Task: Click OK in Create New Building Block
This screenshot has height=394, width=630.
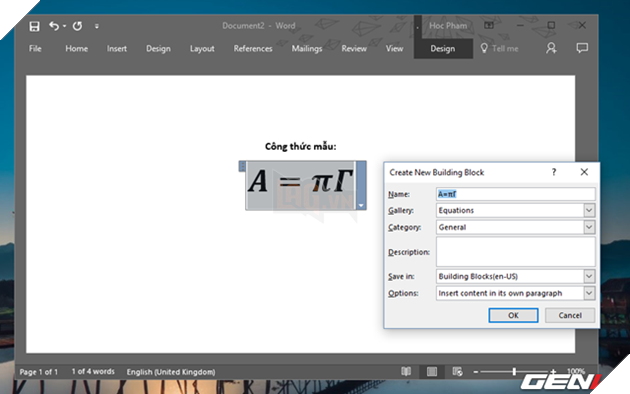Action: [513, 315]
